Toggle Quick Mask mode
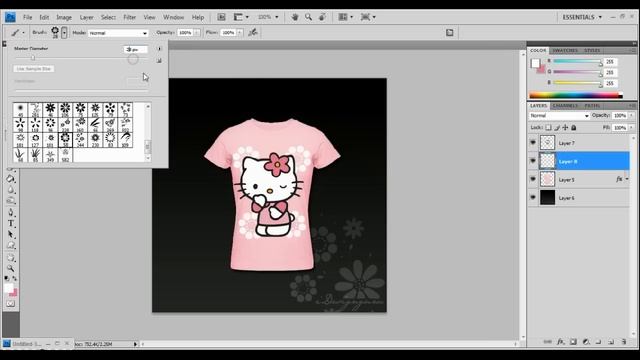640x360 pixels. point(11,304)
